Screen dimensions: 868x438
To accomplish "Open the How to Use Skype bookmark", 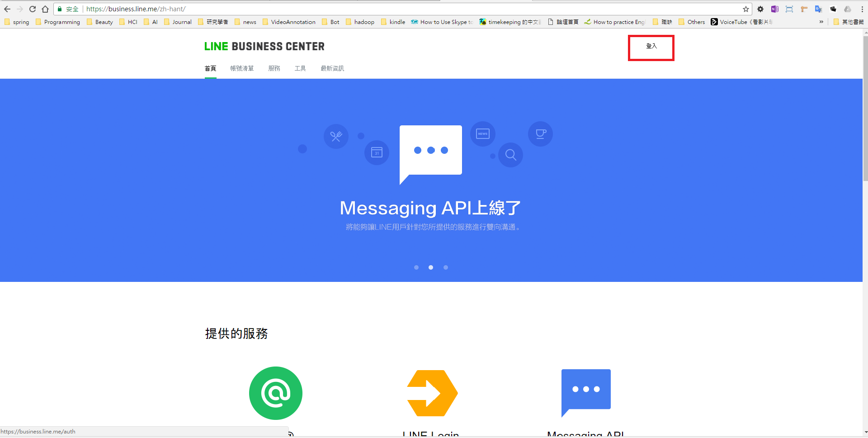I will pyautogui.click(x=442, y=22).
